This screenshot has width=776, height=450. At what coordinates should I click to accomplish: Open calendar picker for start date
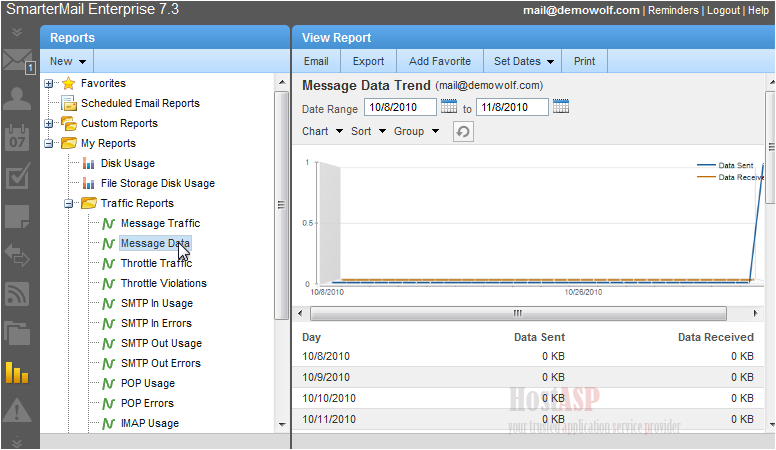pos(449,106)
